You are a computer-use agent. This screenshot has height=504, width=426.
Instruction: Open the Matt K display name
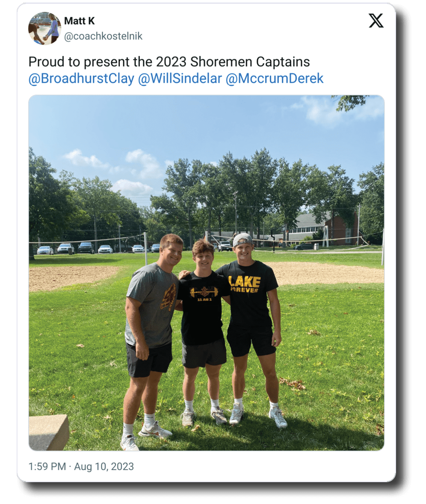79,21
